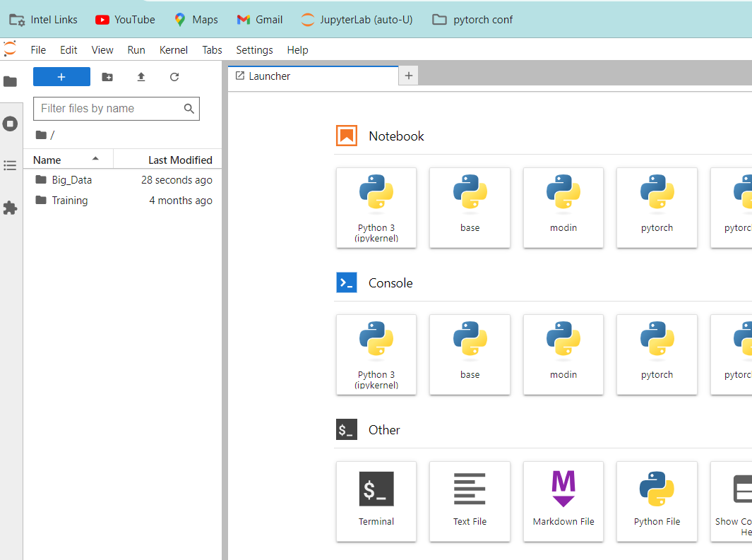
Task: Select the Big_Data folder
Action: coord(123,180)
